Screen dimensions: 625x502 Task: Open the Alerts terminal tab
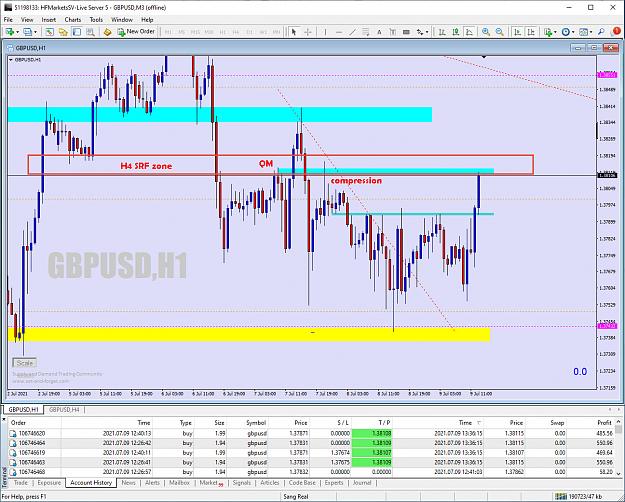click(152, 483)
